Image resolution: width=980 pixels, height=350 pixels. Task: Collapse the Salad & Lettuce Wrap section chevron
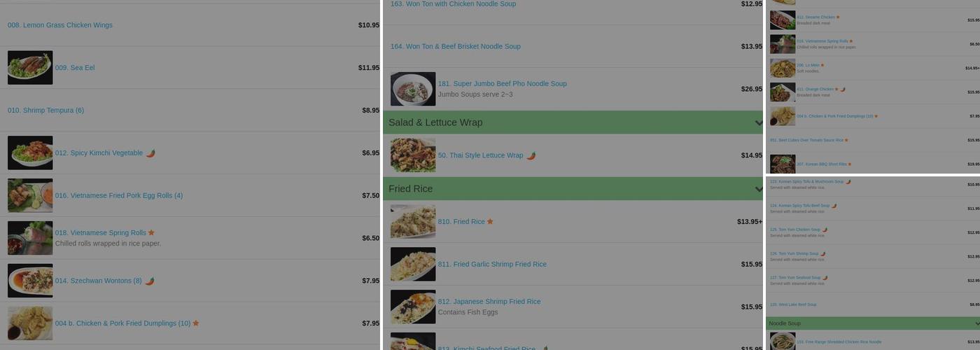click(x=759, y=123)
